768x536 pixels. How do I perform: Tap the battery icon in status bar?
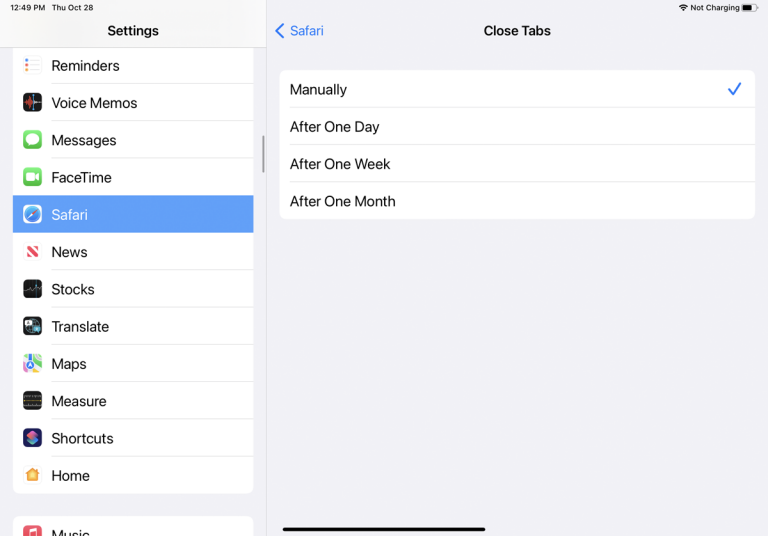[x=749, y=8]
